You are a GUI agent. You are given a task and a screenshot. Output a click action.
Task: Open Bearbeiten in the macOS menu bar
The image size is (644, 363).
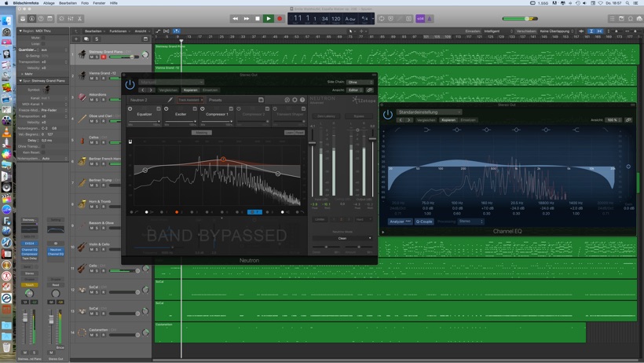[68, 3]
